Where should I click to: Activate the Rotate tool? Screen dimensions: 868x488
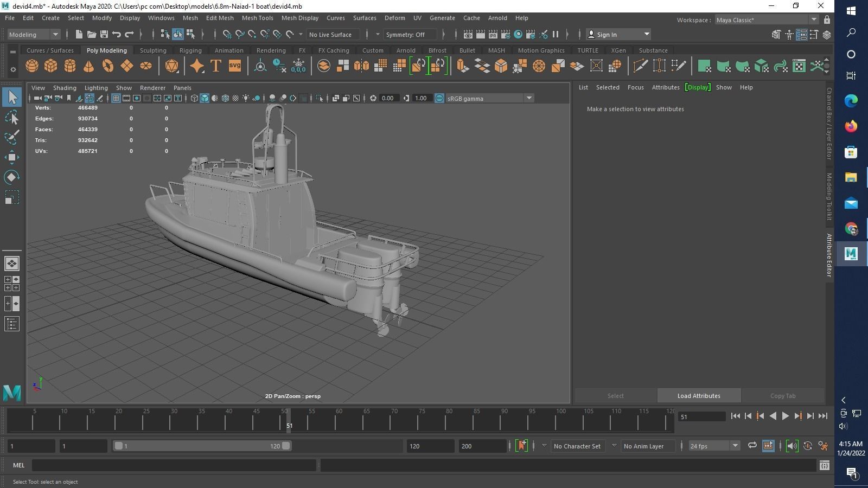pyautogui.click(x=12, y=177)
